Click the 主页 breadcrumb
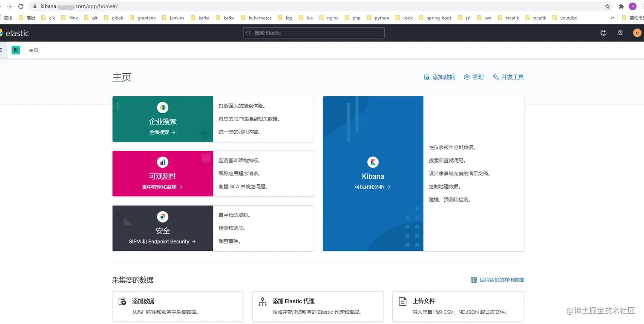 pos(34,50)
